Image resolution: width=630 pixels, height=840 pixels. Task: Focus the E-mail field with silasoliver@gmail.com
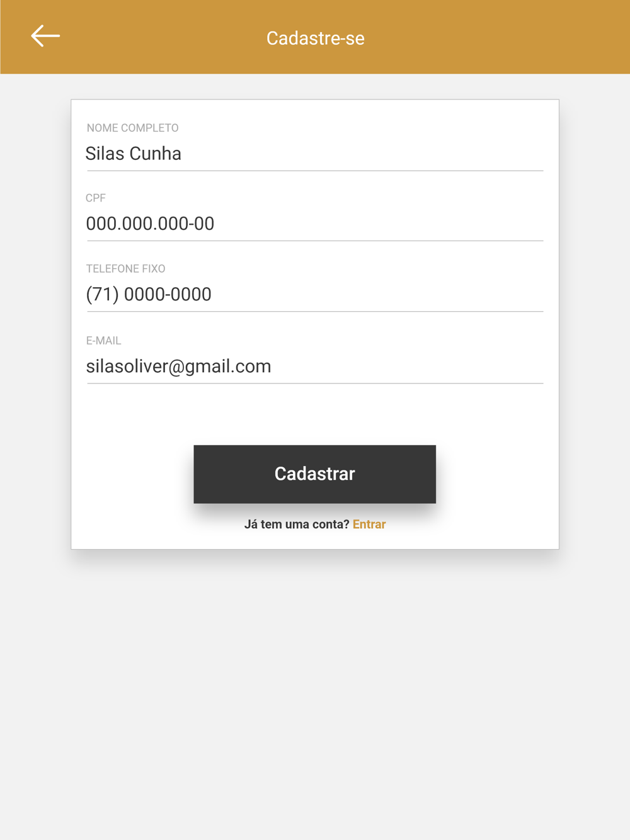314,366
